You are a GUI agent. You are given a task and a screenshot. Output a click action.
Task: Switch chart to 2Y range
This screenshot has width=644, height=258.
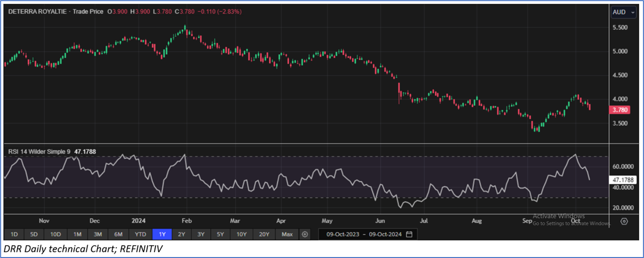182,234
